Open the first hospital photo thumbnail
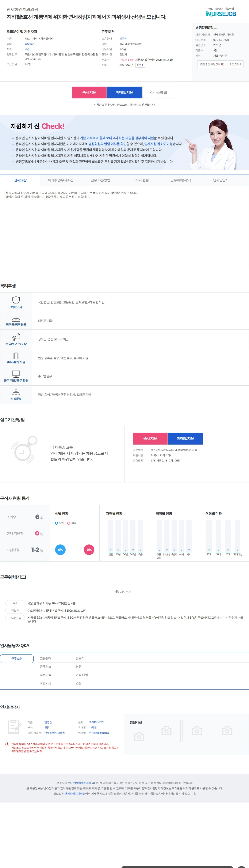249x868 pixels. coord(166,731)
